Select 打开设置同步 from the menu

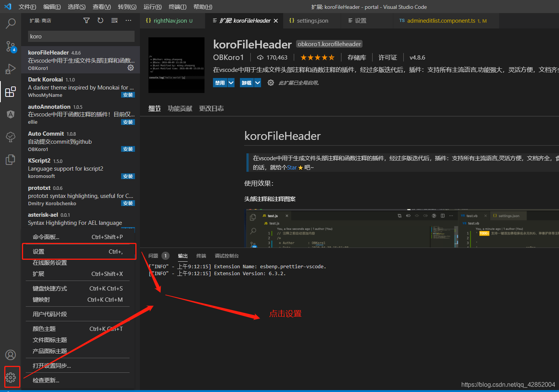[78, 366]
